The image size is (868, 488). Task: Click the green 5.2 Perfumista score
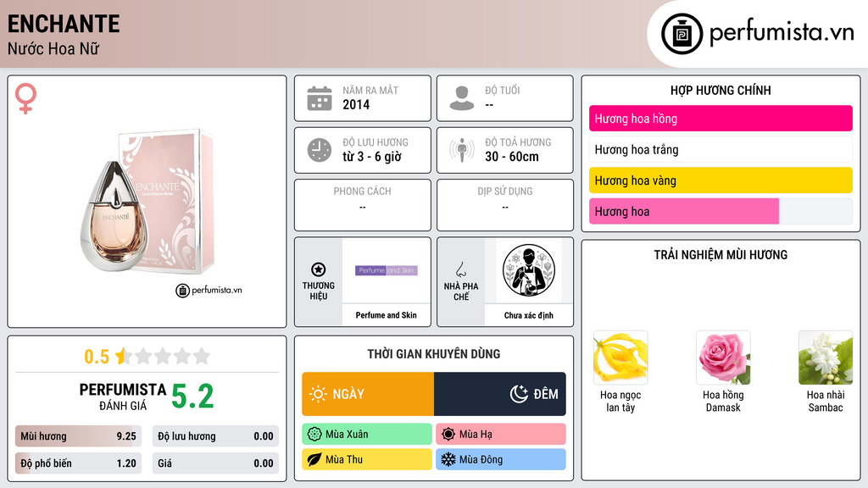pyautogui.click(x=192, y=396)
